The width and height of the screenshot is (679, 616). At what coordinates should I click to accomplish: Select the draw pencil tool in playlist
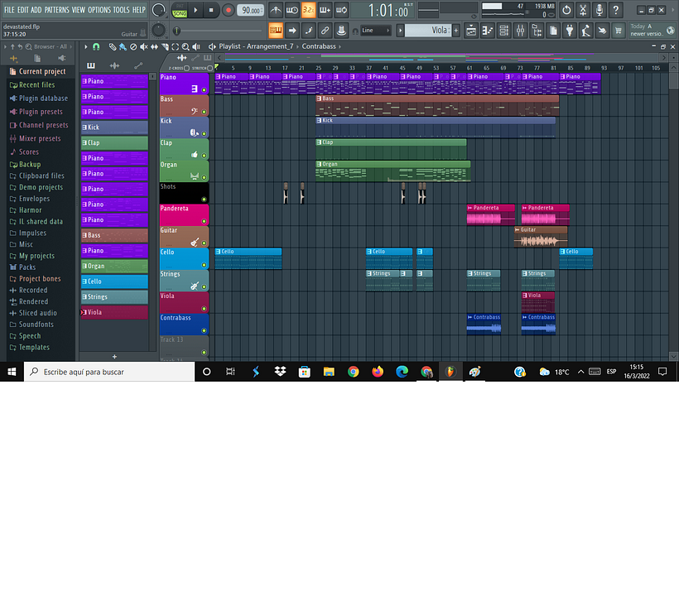[112, 46]
